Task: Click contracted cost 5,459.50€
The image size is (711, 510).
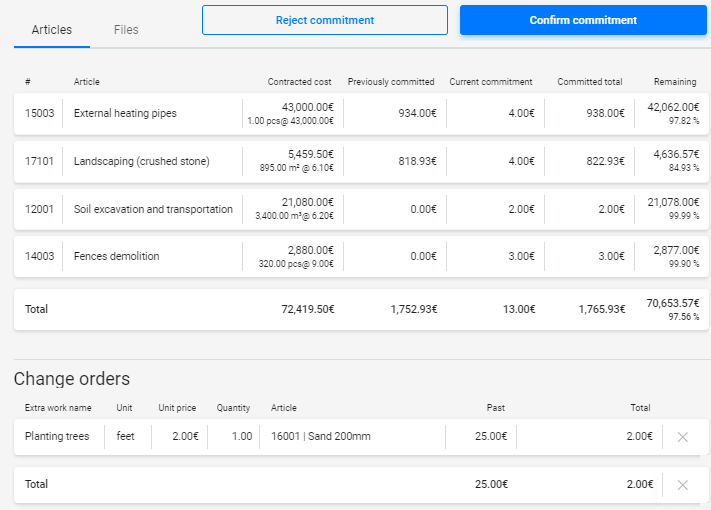Action: [x=311, y=155]
